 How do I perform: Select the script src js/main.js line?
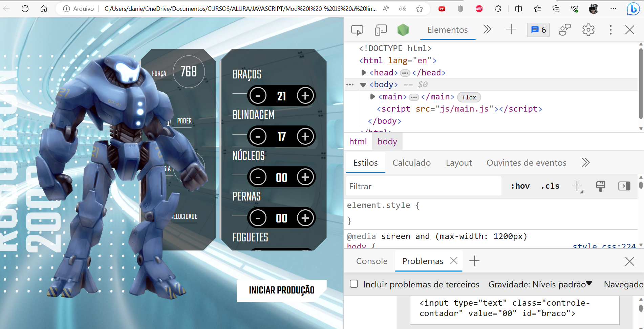pos(459,109)
